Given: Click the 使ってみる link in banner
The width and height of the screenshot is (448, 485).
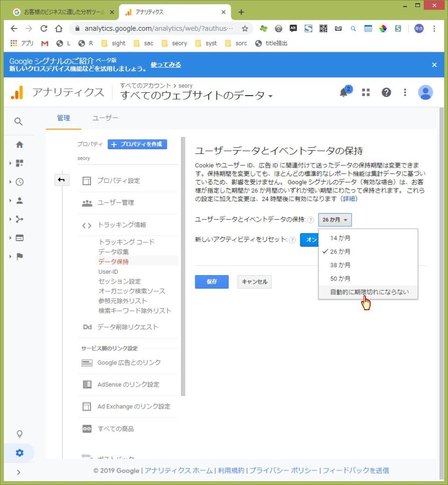Looking at the screenshot, I should click(165, 64).
